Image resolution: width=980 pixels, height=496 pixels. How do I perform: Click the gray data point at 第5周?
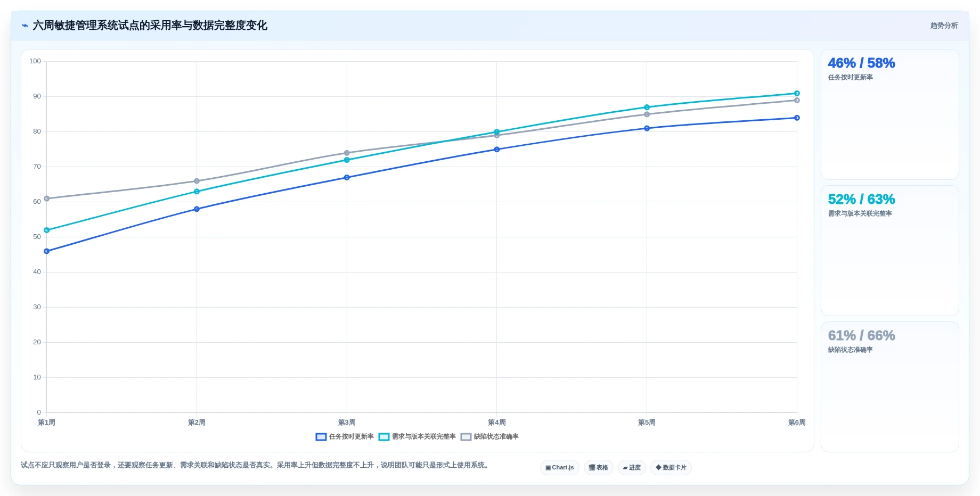(647, 114)
